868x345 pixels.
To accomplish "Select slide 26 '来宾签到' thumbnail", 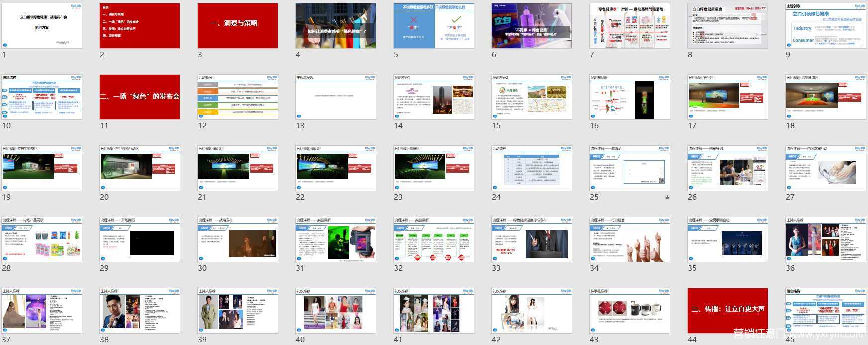I will click(728, 168).
